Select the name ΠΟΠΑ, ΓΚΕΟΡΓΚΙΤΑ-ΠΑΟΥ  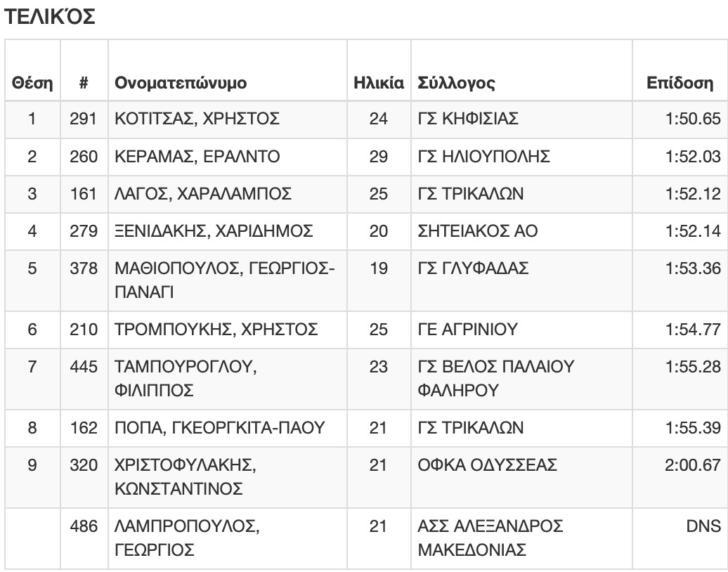pyautogui.click(x=220, y=428)
